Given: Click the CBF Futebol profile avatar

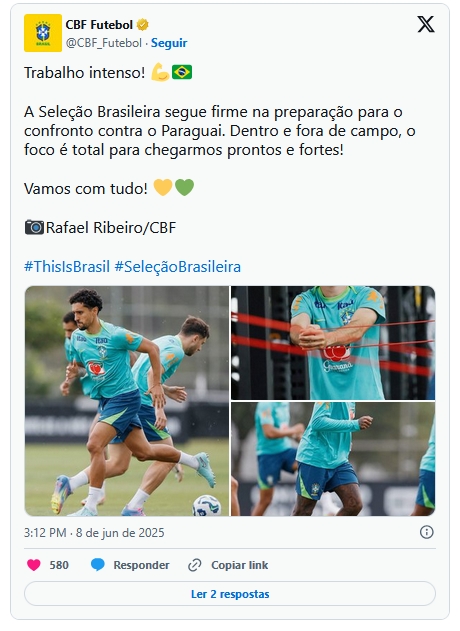Looking at the screenshot, I should 43,33.
